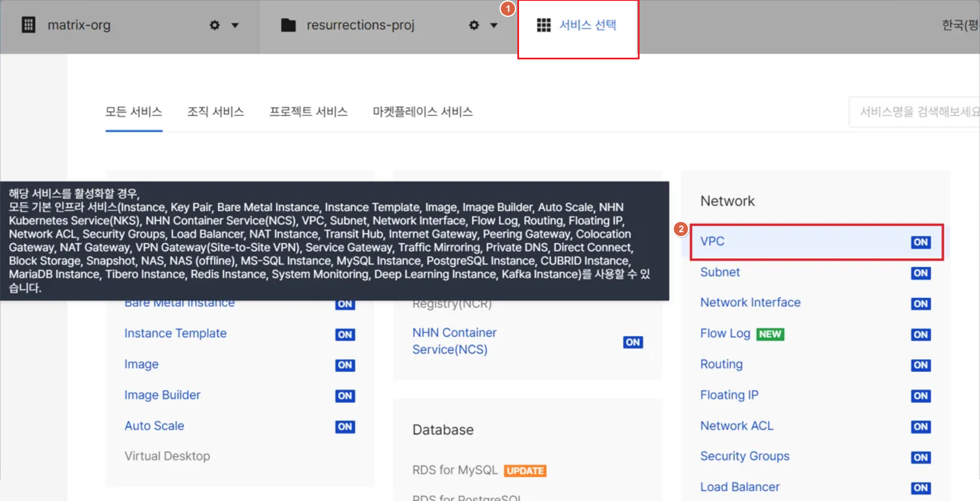Open resurrections-proj settings gear icon
The width and height of the screenshot is (980, 501).
click(x=474, y=25)
